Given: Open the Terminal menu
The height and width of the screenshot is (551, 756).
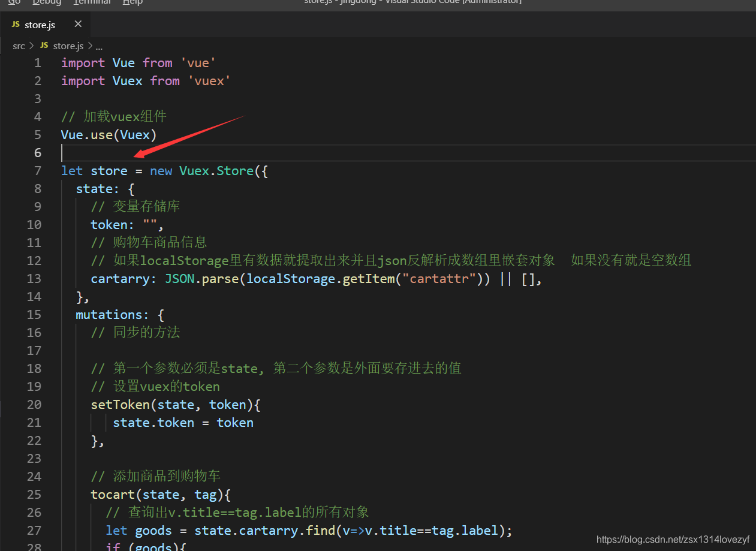Looking at the screenshot, I should [x=92, y=2].
